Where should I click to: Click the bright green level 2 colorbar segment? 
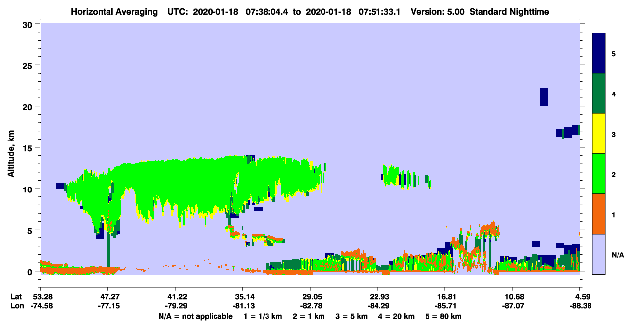(599, 174)
